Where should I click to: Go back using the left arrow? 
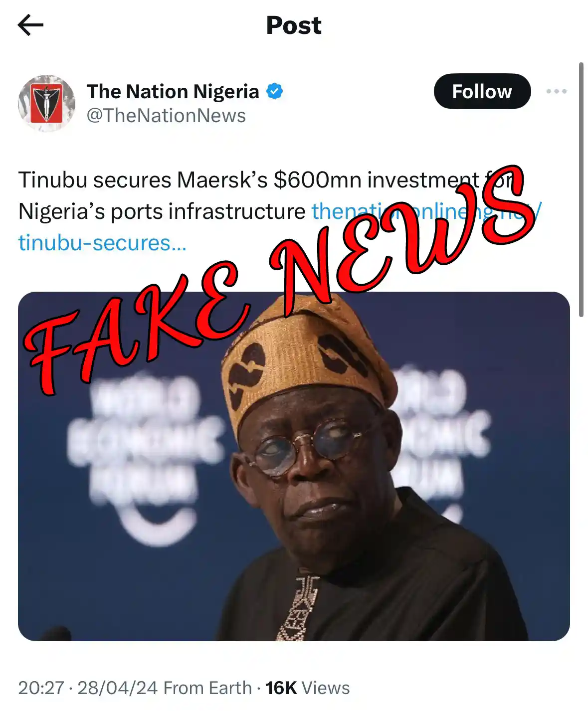pos(30,25)
